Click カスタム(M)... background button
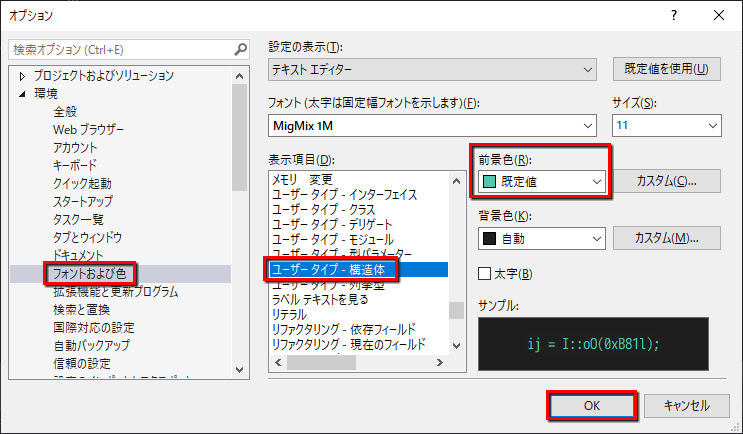The height and width of the screenshot is (434, 743). pos(667,238)
